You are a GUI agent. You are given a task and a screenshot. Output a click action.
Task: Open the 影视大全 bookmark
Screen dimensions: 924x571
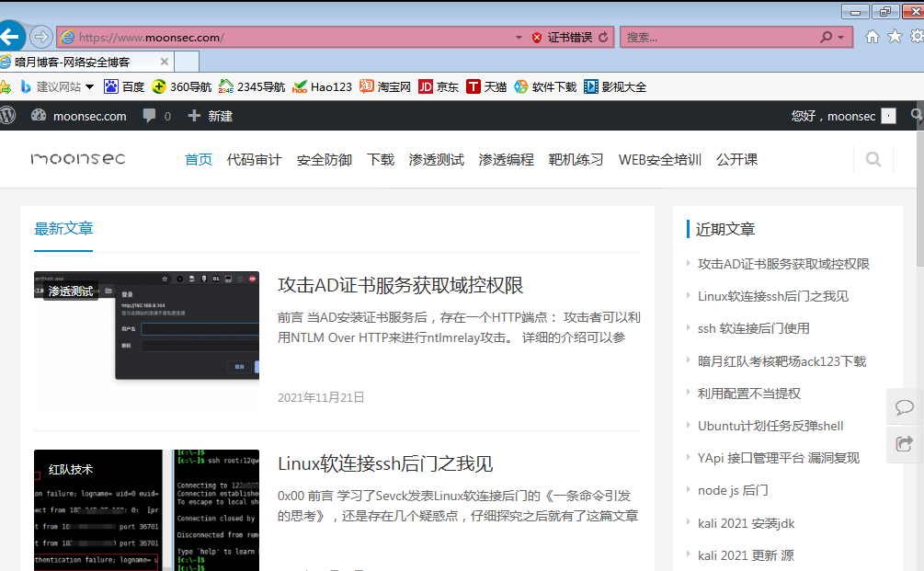(615, 87)
